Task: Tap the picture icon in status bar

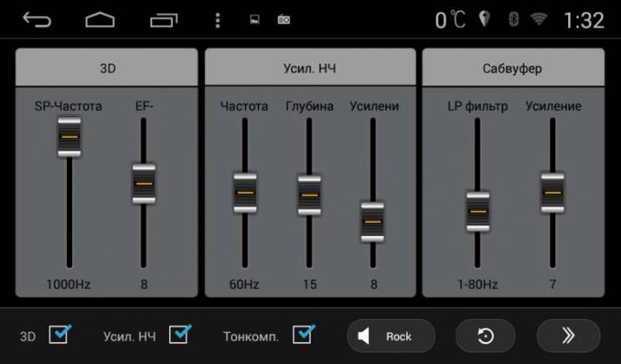Action: [x=254, y=19]
